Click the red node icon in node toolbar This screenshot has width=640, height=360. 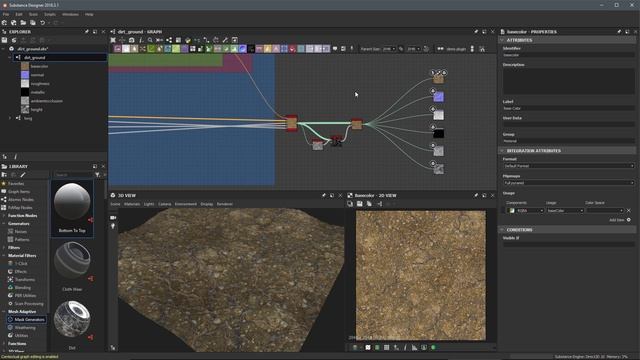point(292,49)
